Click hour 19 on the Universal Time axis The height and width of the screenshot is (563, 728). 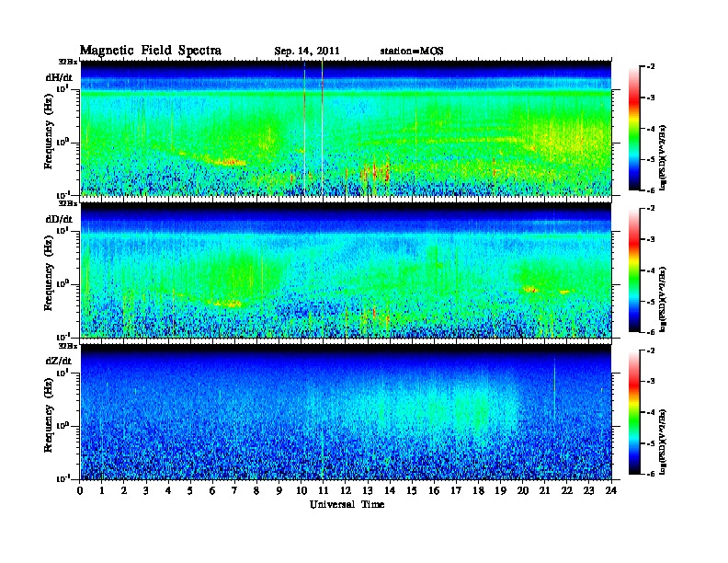pyautogui.click(x=500, y=490)
